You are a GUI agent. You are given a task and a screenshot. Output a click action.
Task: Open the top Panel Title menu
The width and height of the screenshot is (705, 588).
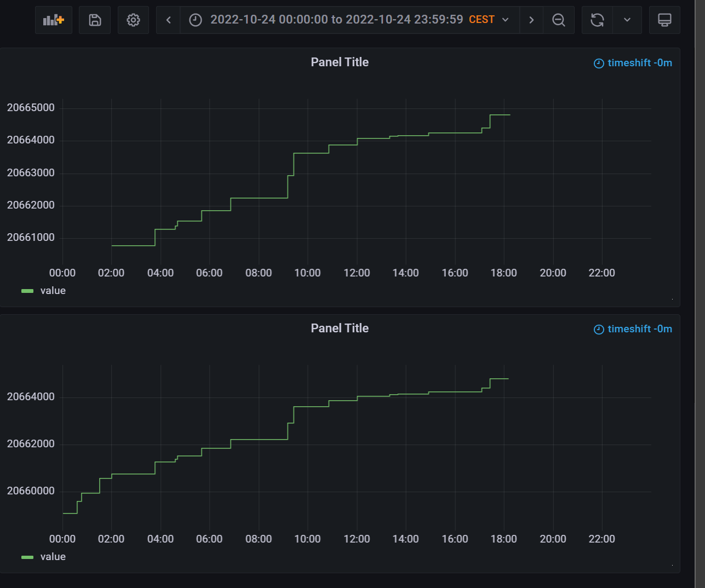point(340,62)
